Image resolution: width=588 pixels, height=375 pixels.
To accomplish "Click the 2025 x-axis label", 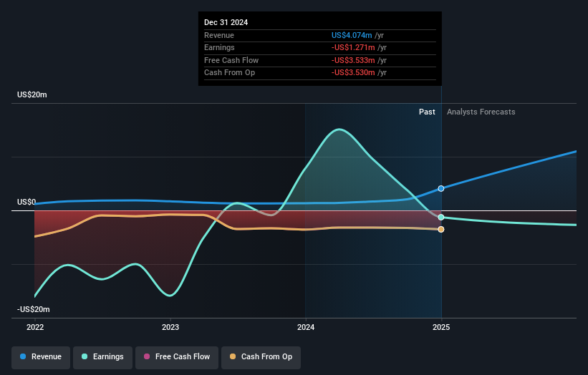I will [441, 328].
